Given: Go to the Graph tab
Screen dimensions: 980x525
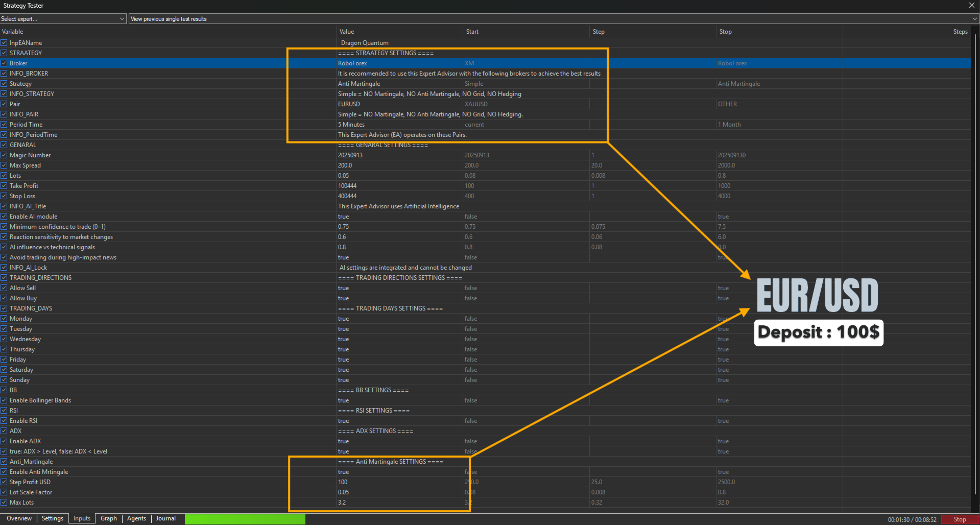Looking at the screenshot, I should coord(109,518).
